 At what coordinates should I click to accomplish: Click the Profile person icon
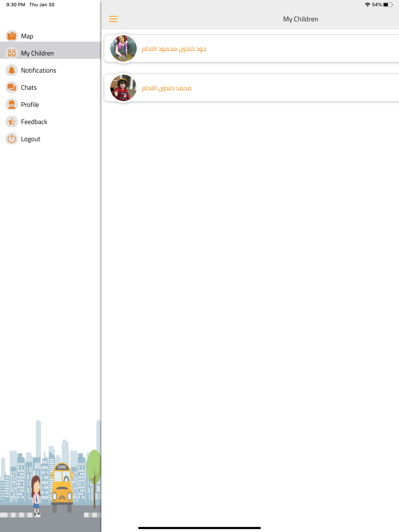tap(11, 105)
